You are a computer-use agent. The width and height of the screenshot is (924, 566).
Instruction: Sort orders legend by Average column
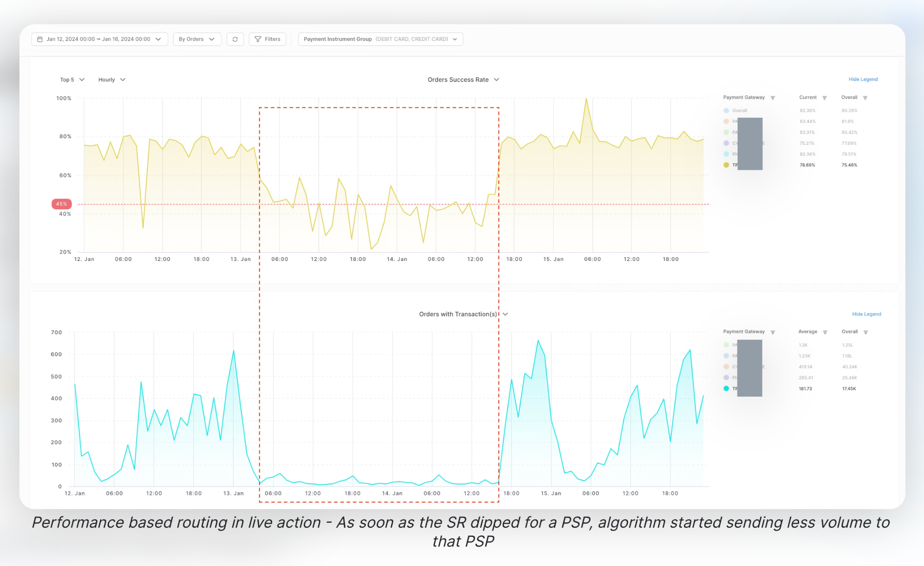click(x=825, y=332)
